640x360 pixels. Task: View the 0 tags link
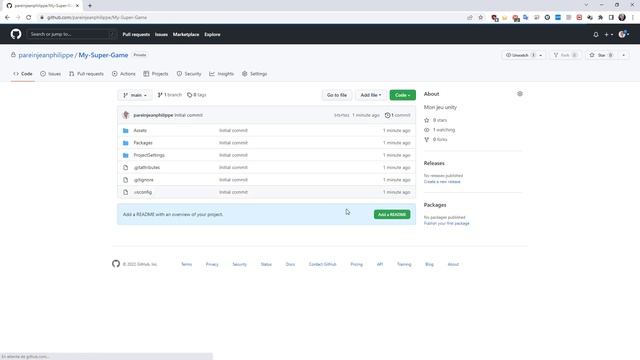click(197, 95)
